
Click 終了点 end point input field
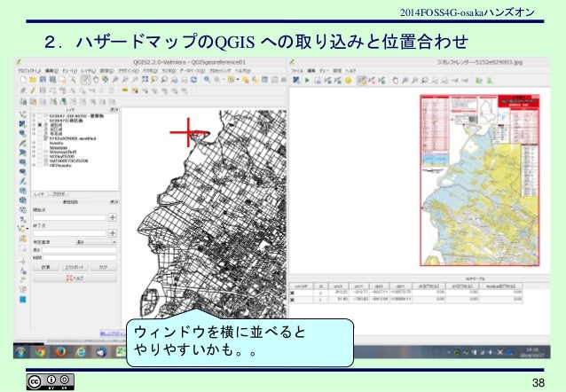click(x=70, y=233)
